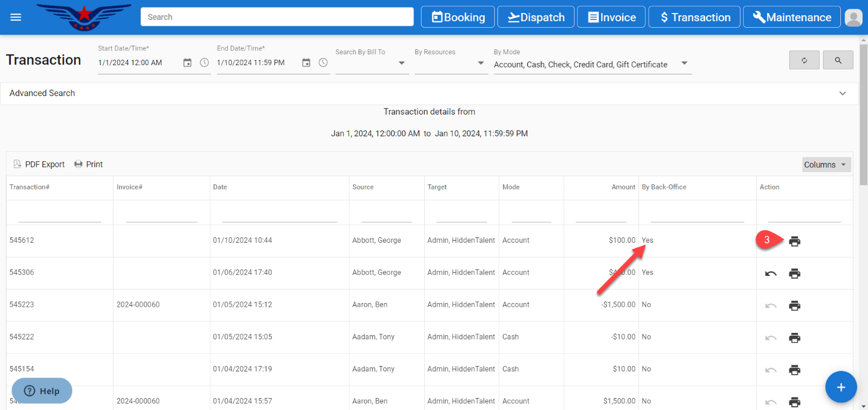Open the End Date clock time picker

pyautogui.click(x=323, y=63)
